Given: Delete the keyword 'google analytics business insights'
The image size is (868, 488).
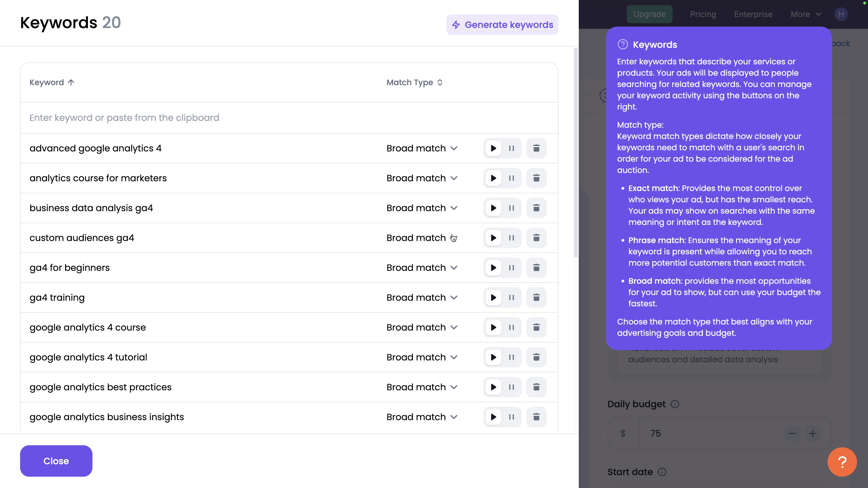Looking at the screenshot, I should coord(536,417).
